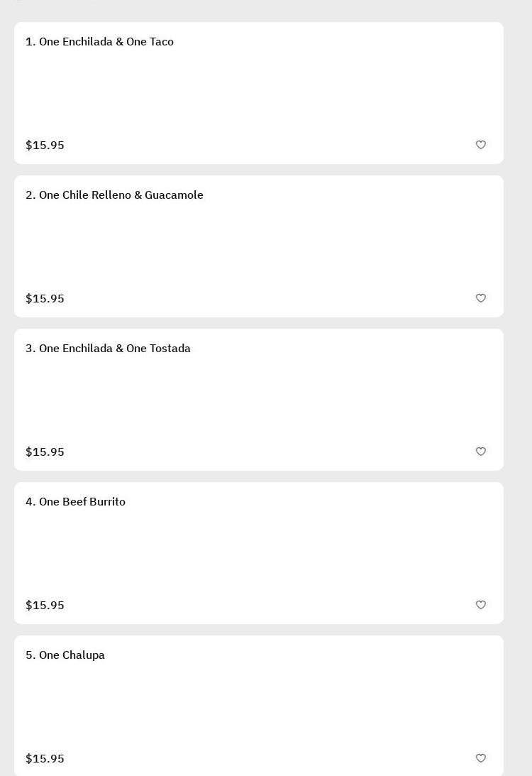The image size is (532, 776).
Task: Select "2. One Chile Relleno & Guacamole" title
Action: tap(114, 195)
